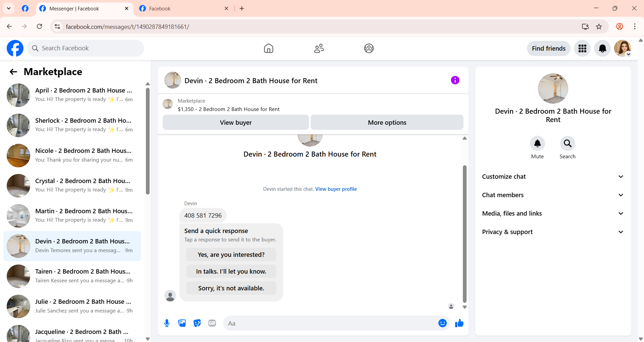644x342 pixels.
Task: Expand Media, files and links section
Action: 553,214
